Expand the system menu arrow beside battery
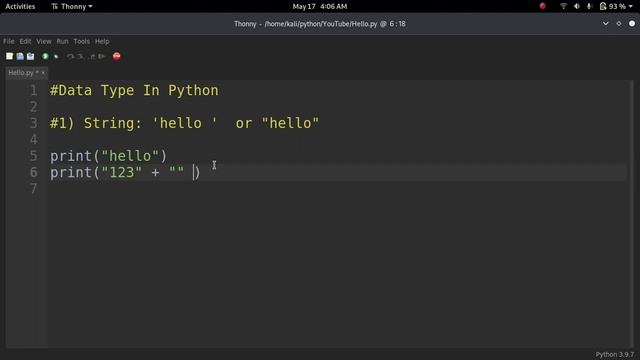 (x=631, y=7)
